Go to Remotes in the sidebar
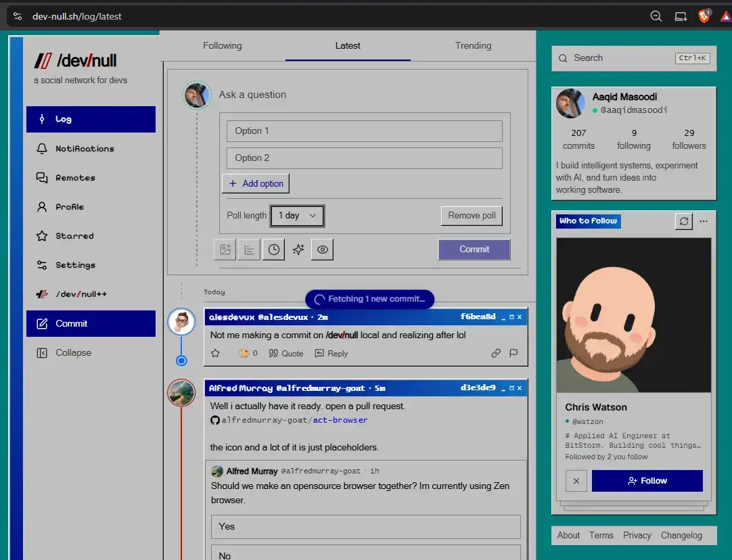This screenshot has width=732, height=560. coord(91,178)
